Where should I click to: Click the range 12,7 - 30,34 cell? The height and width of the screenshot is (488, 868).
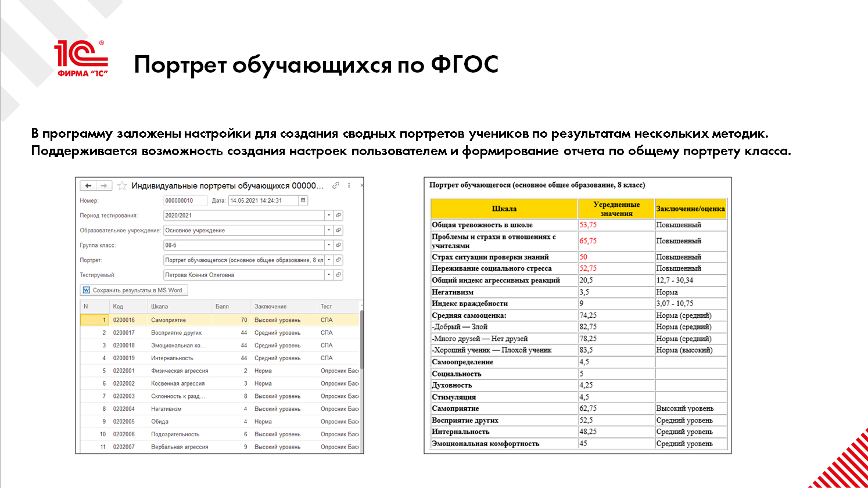pos(675,280)
